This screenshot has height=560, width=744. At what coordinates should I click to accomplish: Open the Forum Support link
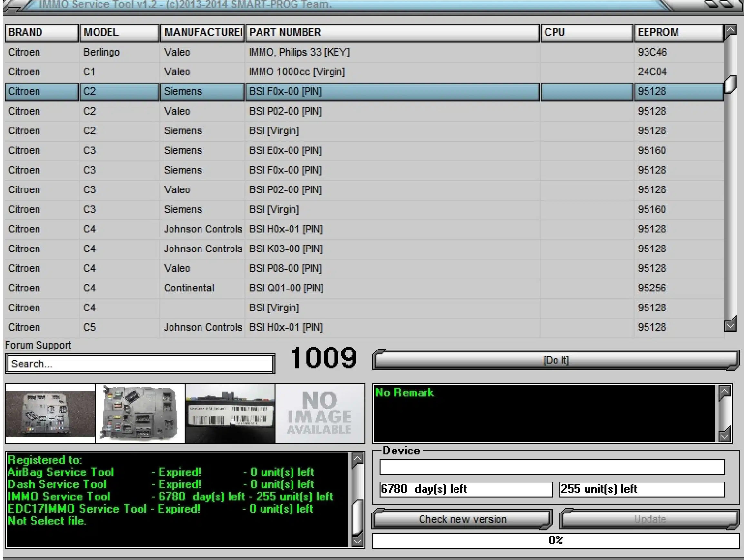[x=38, y=345]
